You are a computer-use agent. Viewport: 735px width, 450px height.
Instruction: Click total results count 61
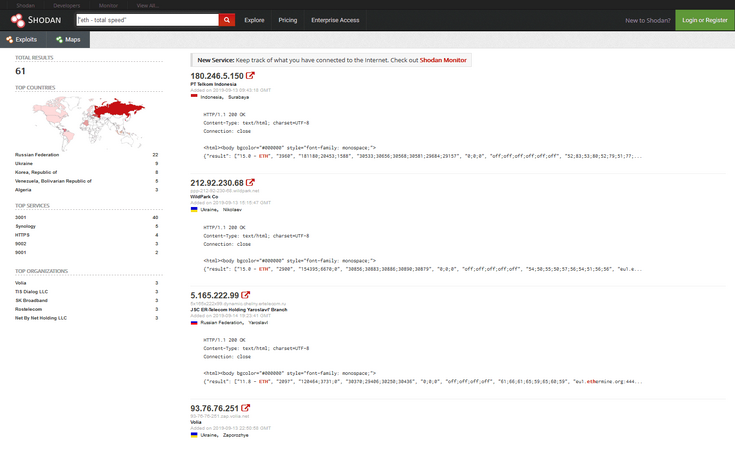coord(20,71)
